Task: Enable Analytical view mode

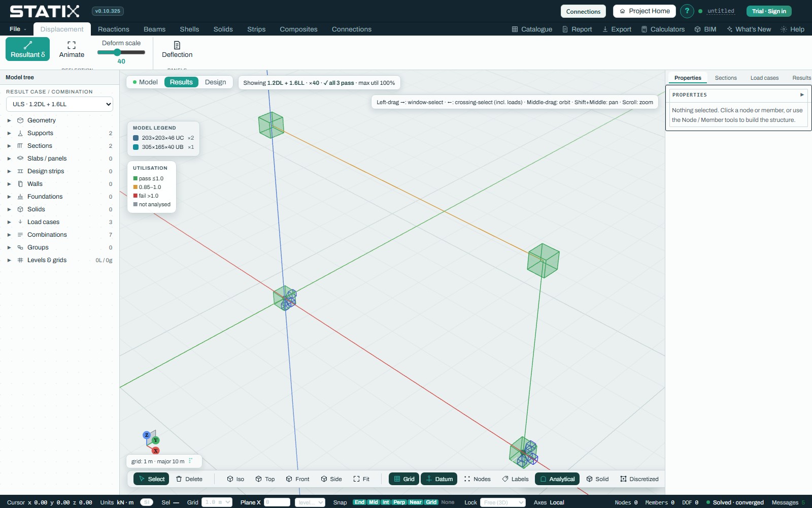Action: click(x=557, y=479)
